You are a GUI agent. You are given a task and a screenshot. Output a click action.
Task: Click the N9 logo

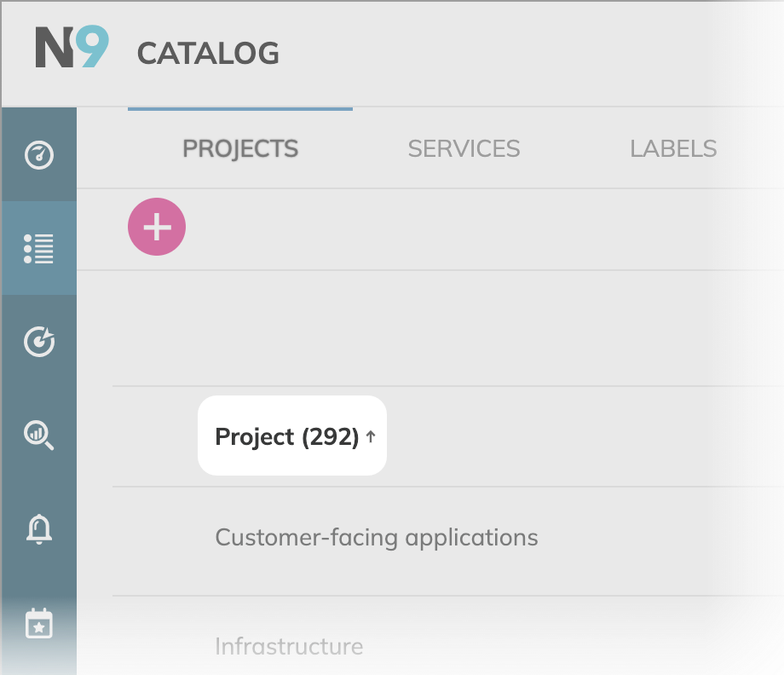[x=72, y=48]
